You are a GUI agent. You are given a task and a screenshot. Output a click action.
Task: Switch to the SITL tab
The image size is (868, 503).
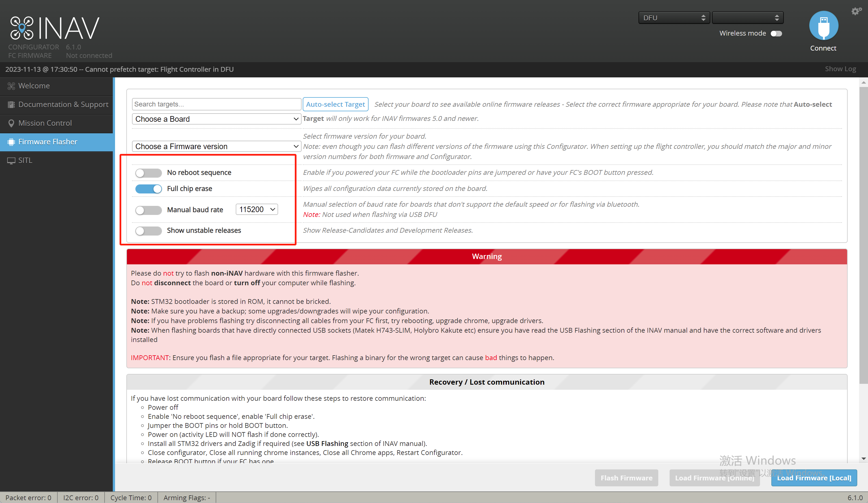tap(57, 160)
